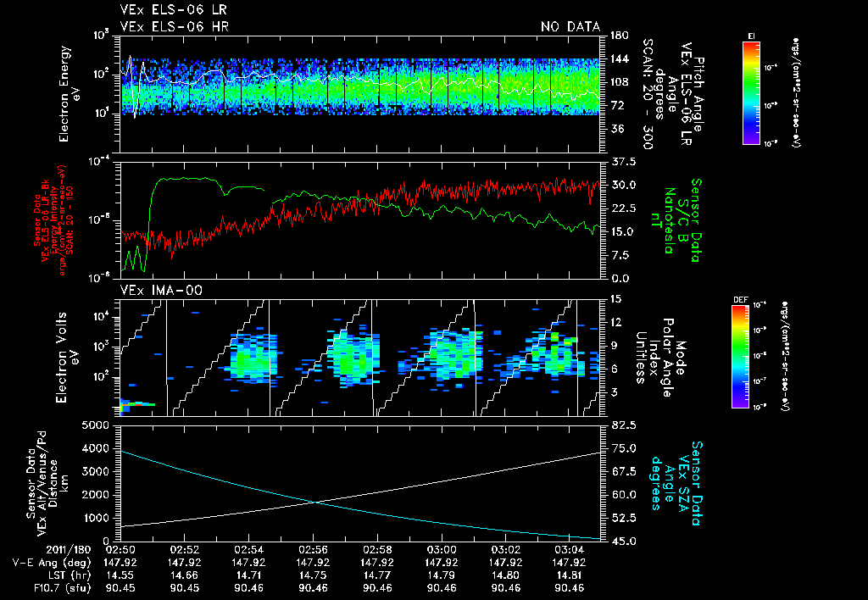This screenshot has height=600, width=868.
Task: Click the "02:50" time tick label
Action: [x=120, y=552]
